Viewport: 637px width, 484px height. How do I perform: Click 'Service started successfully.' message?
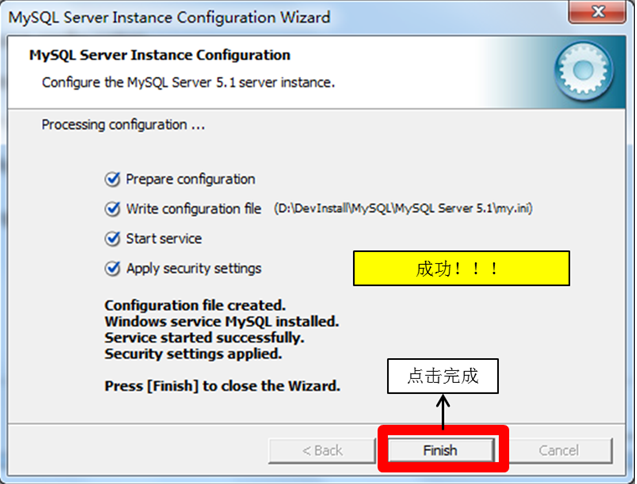pyautogui.click(x=204, y=338)
